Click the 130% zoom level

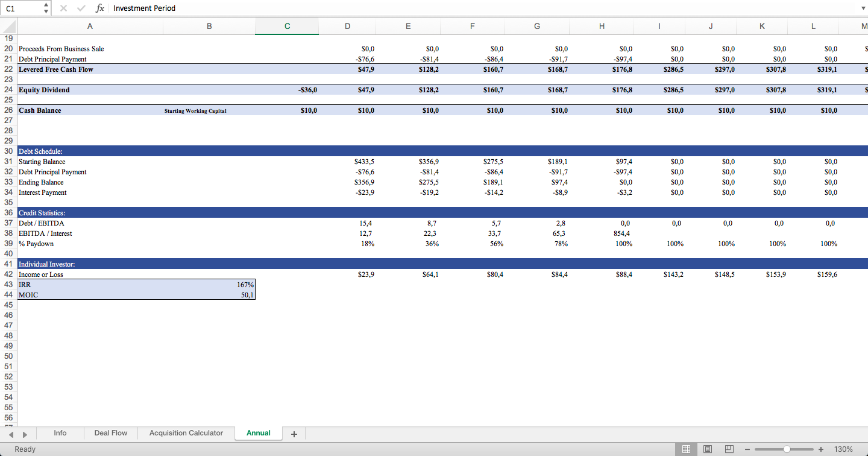click(843, 449)
